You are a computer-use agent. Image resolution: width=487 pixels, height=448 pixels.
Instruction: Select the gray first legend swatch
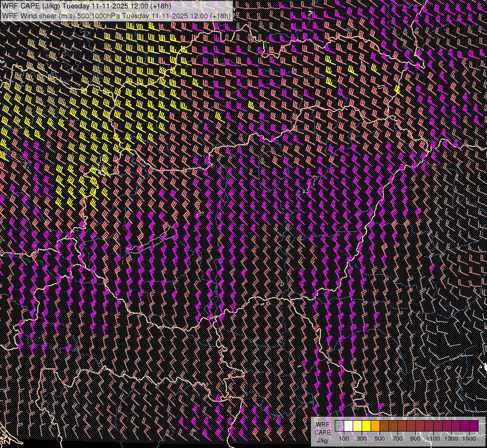coord(339,426)
